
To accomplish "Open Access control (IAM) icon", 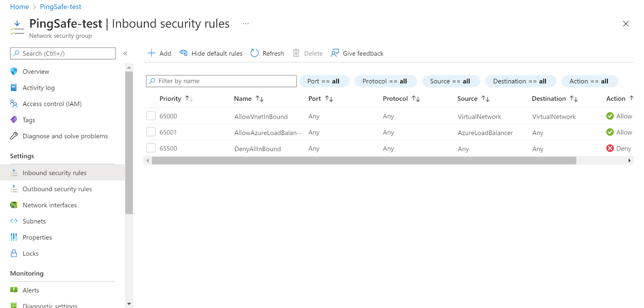I will 14,104.
